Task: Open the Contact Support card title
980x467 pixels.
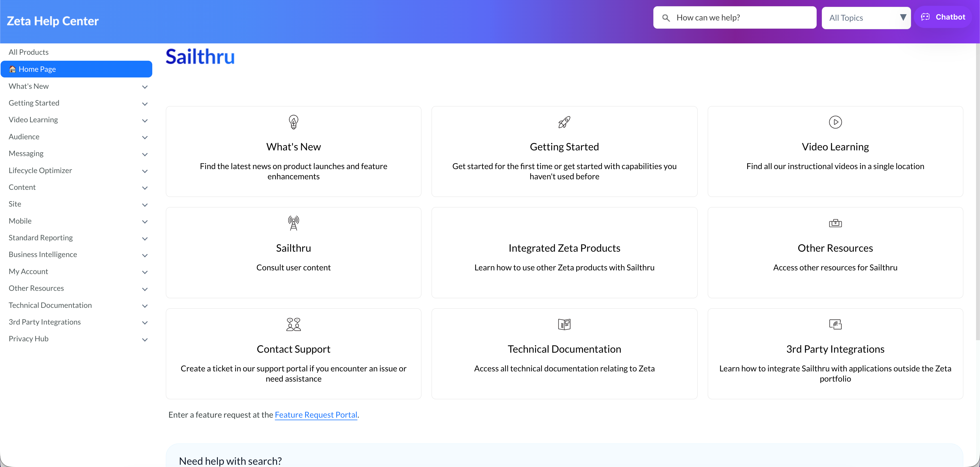Action: [x=293, y=349]
